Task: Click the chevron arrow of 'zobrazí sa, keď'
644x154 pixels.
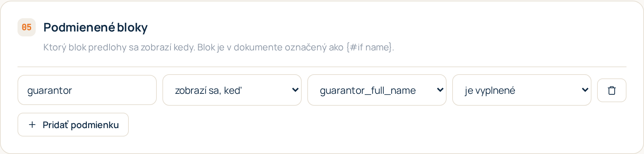Action: [x=295, y=90]
